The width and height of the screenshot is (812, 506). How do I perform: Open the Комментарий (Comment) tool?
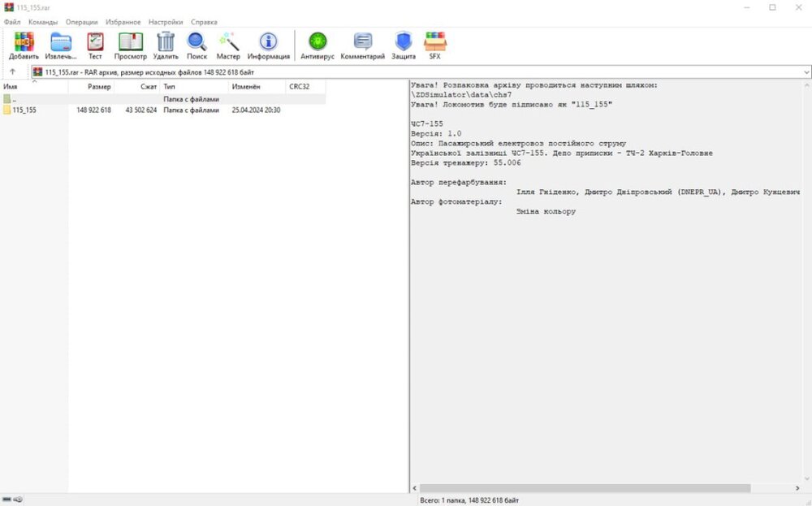click(x=362, y=42)
